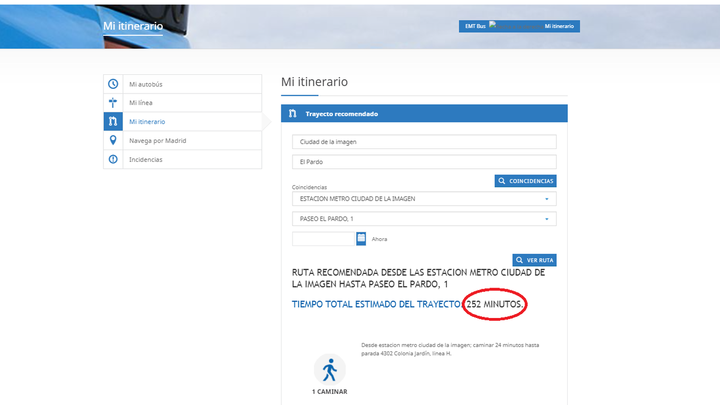This screenshot has width=720, height=405.
Task: Click the map pin icon for Navega por Madrid
Action: [x=113, y=141]
